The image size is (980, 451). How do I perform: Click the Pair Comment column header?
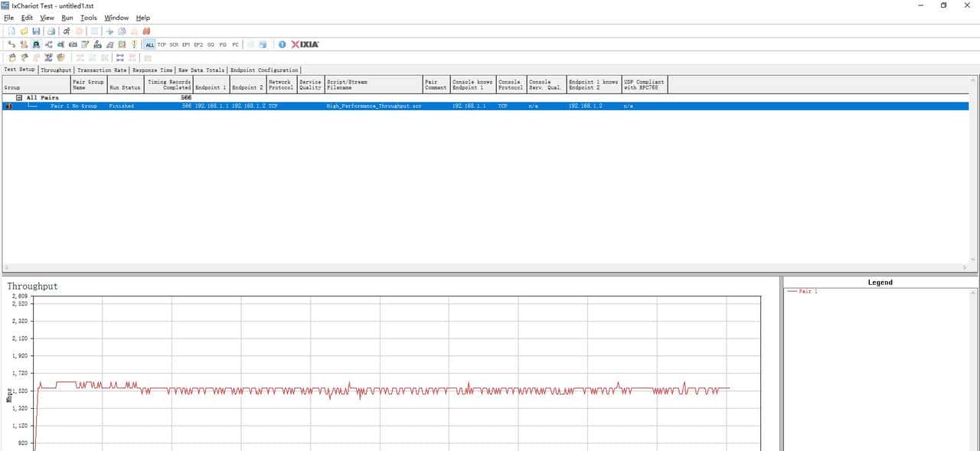point(436,84)
